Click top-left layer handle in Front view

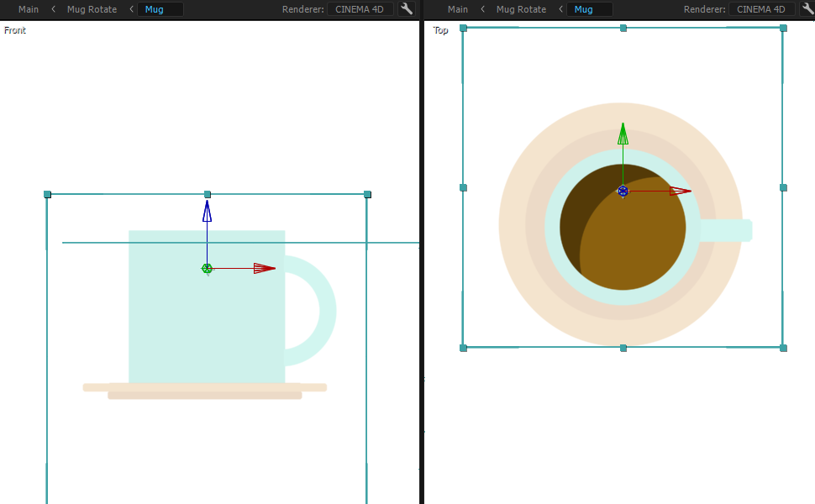pyautogui.click(x=47, y=194)
